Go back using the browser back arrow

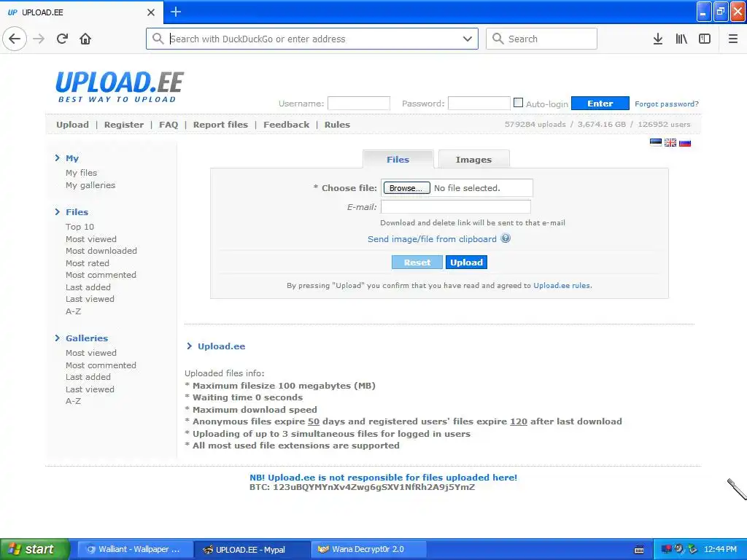tap(15, 39)
